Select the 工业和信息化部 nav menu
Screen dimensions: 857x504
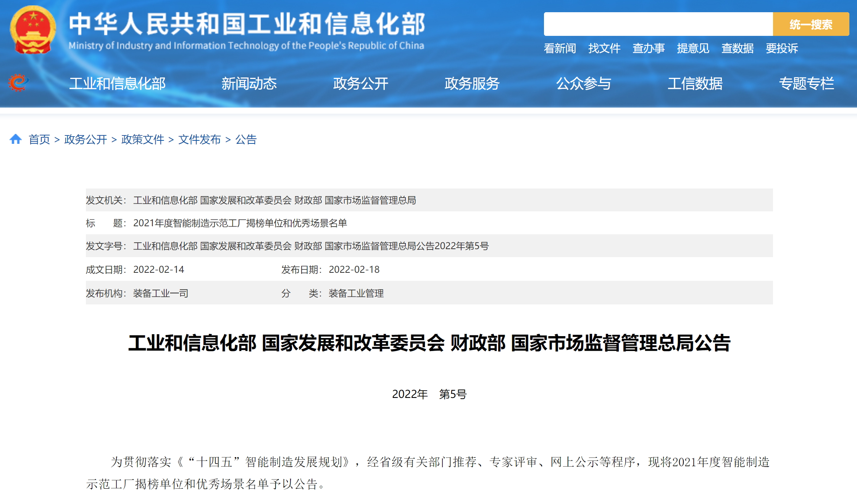tap(117, 83)
